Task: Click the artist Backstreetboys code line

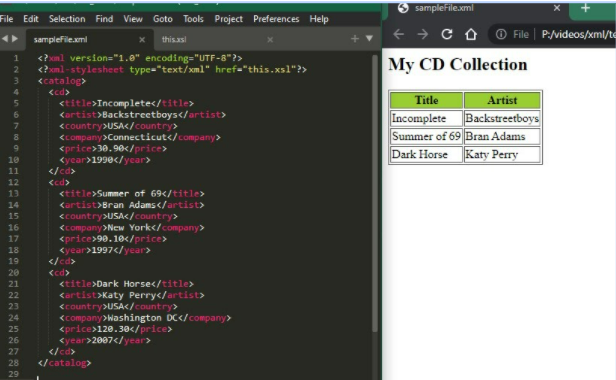Action: point(143,115)
